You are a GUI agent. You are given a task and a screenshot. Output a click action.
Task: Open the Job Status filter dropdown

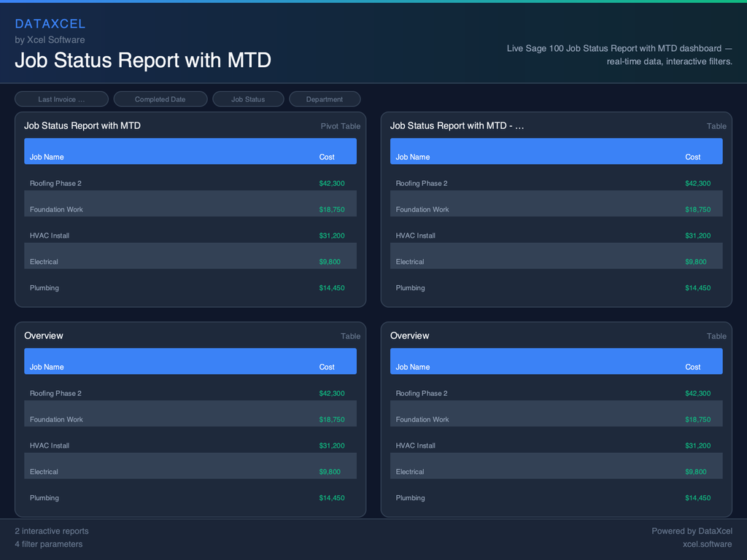(x=249, y=98)
